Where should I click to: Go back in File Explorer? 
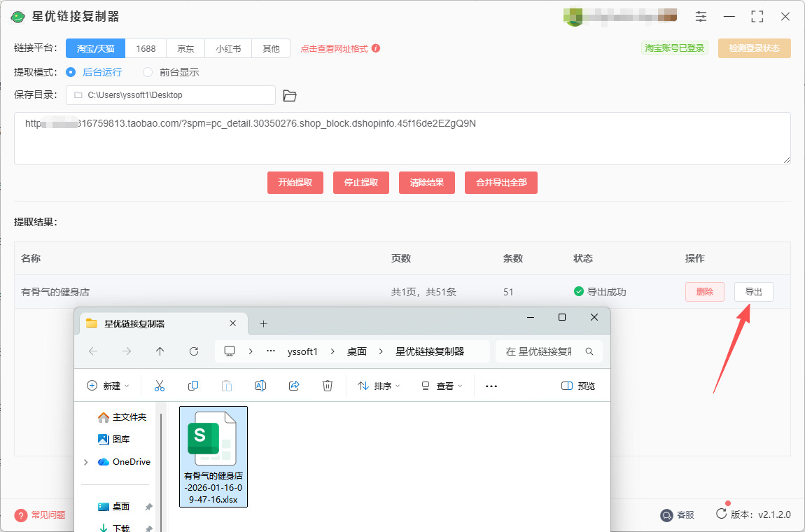tap(93, 351)
